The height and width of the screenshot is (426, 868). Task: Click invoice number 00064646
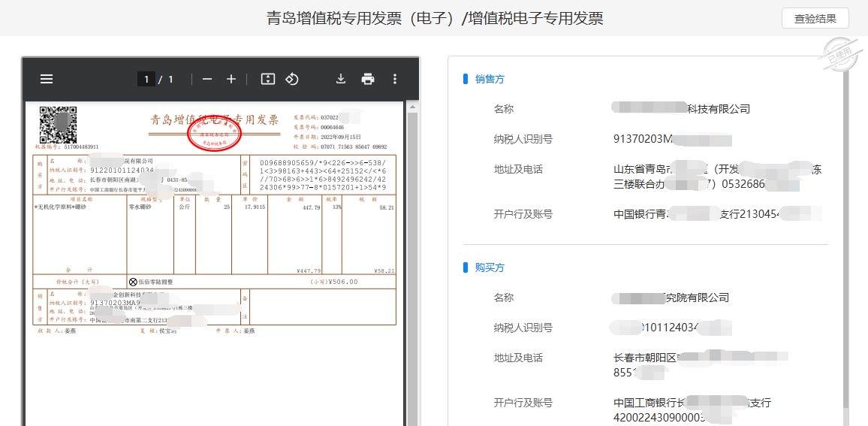[x=332, y=128]
